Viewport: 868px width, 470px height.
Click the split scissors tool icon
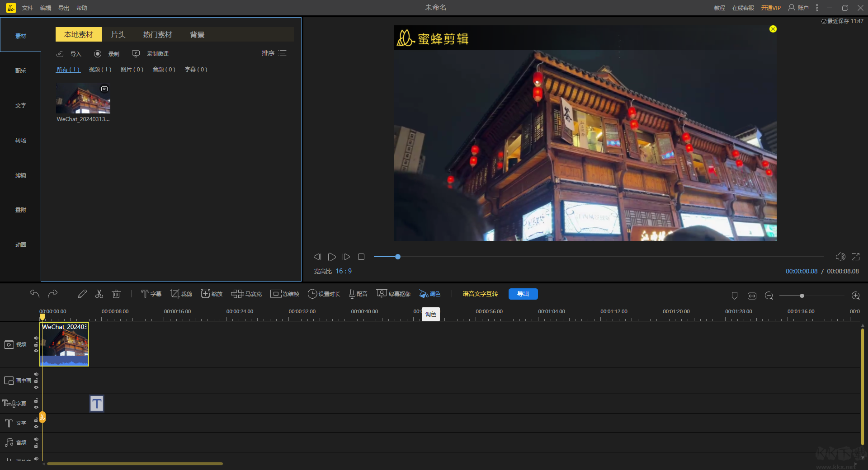coord(99,294)
